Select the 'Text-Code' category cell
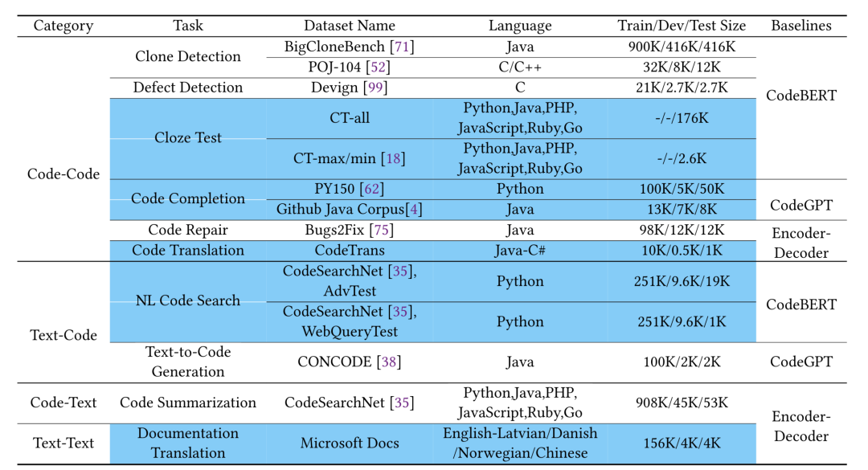 click(x=63, y=335)
